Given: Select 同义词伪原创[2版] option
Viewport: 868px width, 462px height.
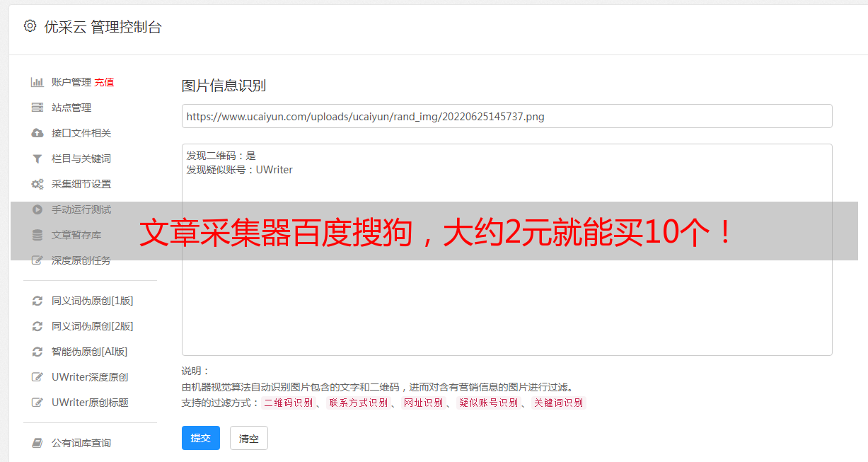Looking at the screenshot, I should 93,326.
